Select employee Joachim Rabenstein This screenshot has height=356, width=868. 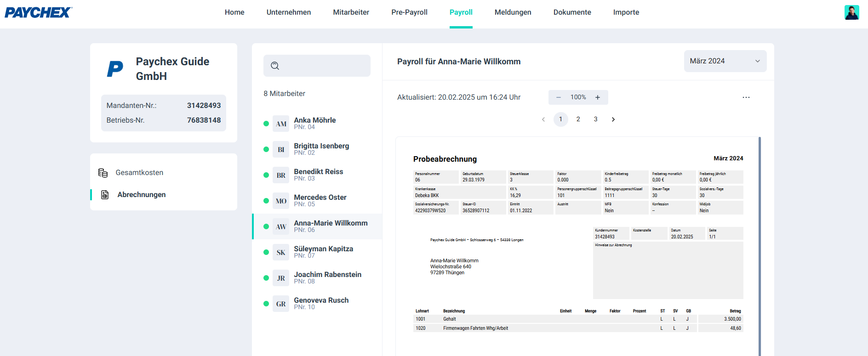[317, 278]
